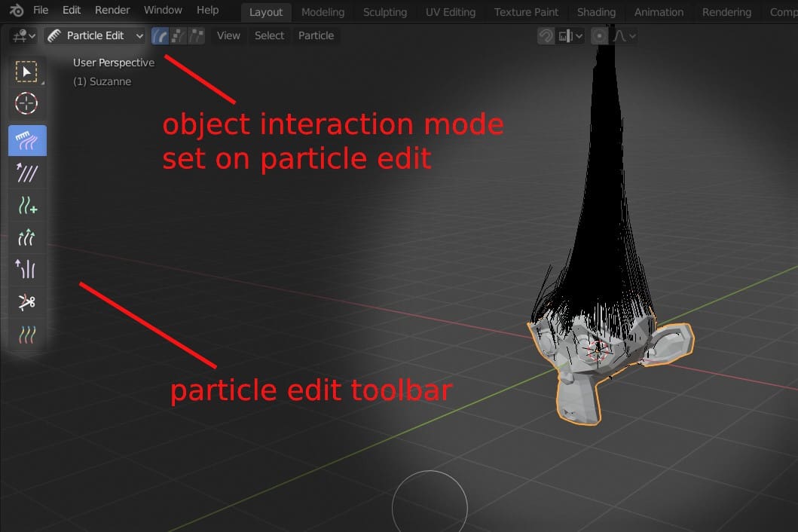Open the snapping options dropdown
The width and height of the screenshot is (798, 532).
[570, 36]
